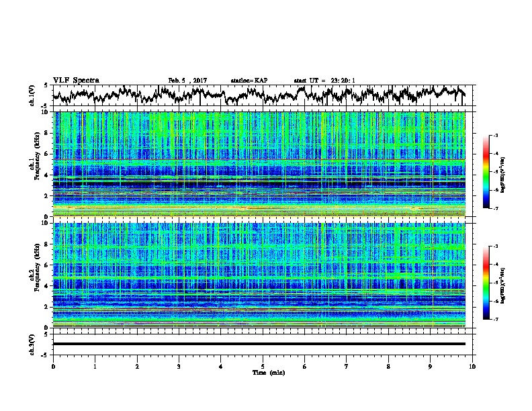
Task: Click time axis tick label "1"
Action: [x=95, y=367]
